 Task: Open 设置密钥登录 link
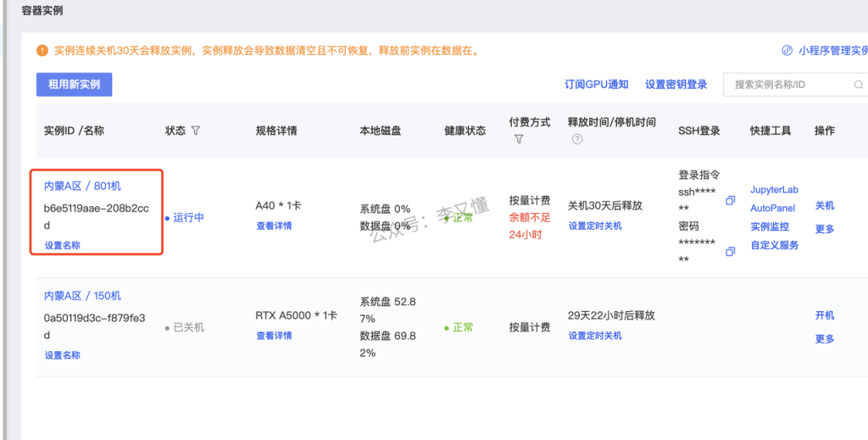click(676, 85)
